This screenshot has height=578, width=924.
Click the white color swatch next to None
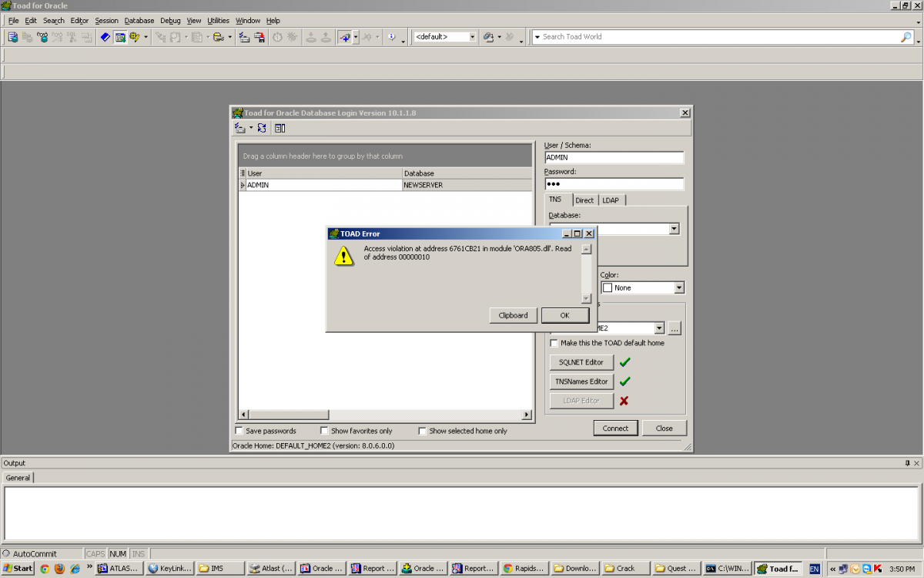click(608, 287)
